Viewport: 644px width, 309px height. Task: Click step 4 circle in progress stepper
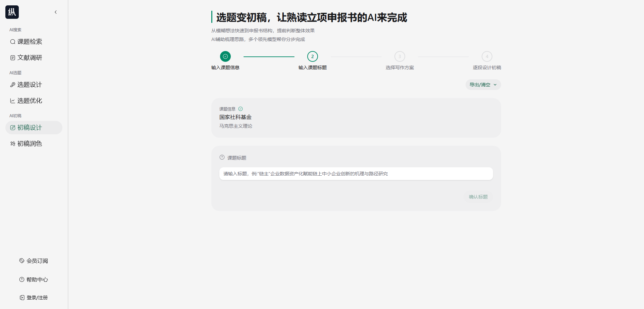[487, 56]
